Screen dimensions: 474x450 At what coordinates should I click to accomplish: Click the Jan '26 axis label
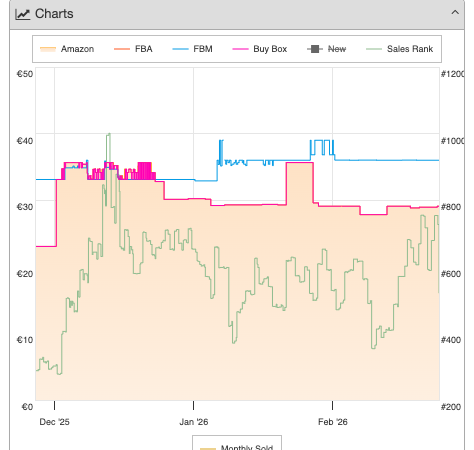click(194, 422)
